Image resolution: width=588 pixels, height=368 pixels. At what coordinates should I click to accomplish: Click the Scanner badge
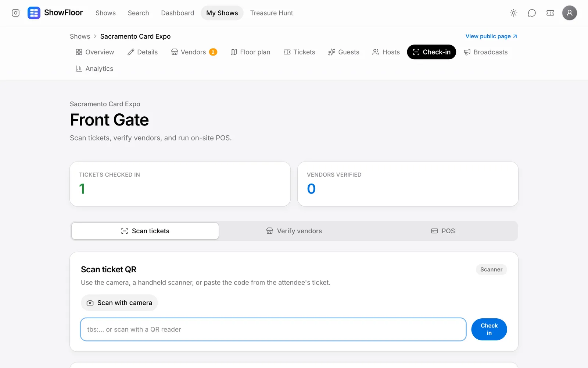point(491,269)
